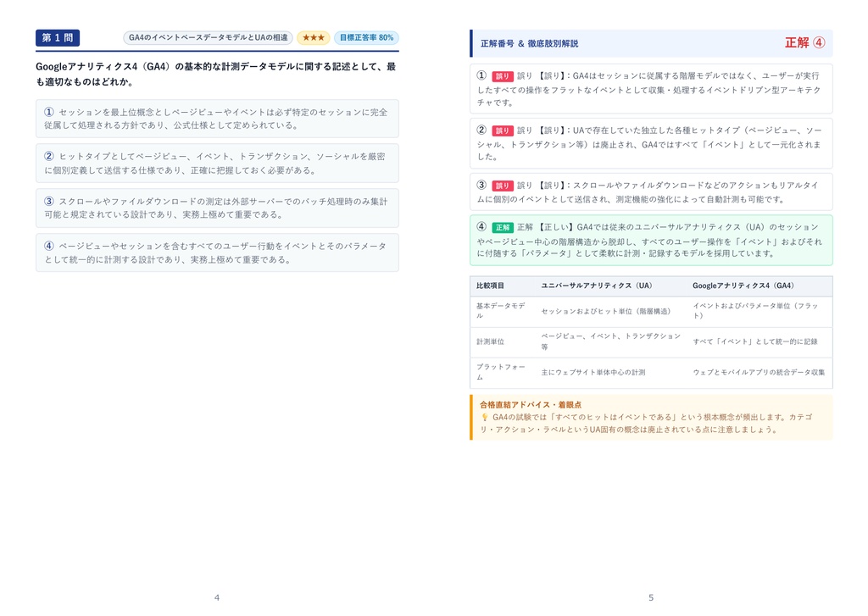Viewport: 868px width, 616px height.
Task: Select answer choice starting with スクロールやファイルダウンロードの測定
Action: pyautogui.click(x=217, y=208)
